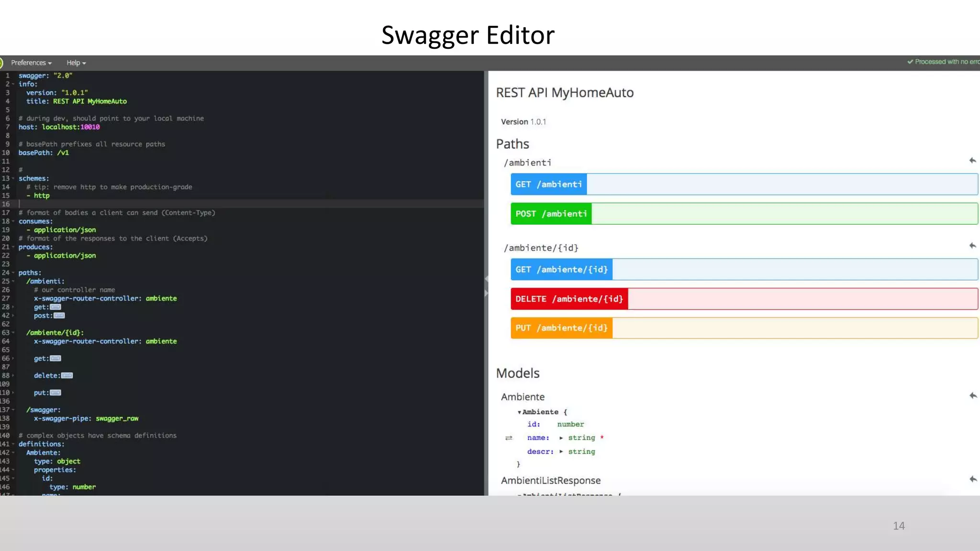Click the type: object line
The image size is (980, 551).
click(x=57, y=462)
